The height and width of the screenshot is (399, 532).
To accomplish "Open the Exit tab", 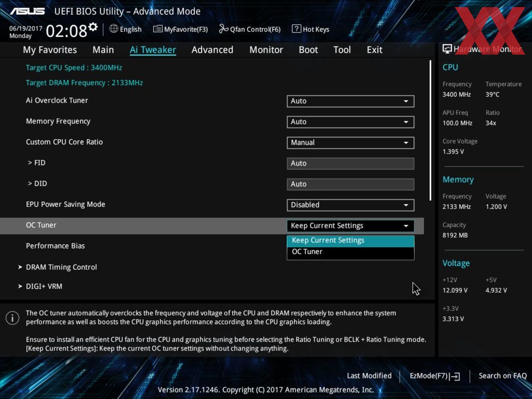I will [374, 50].
